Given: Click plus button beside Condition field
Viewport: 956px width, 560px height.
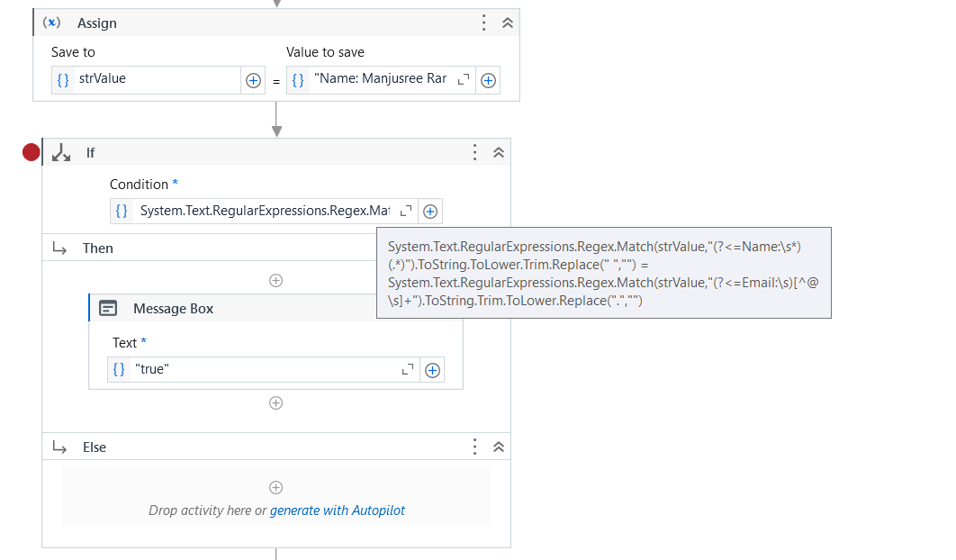Looking at the screenshot, I should 430,211.
